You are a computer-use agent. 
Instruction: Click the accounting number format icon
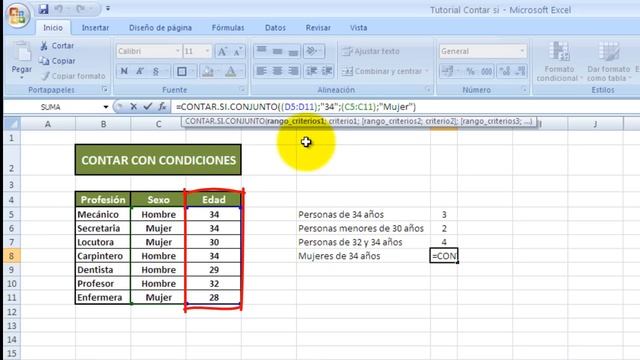[x=448, y=71]
